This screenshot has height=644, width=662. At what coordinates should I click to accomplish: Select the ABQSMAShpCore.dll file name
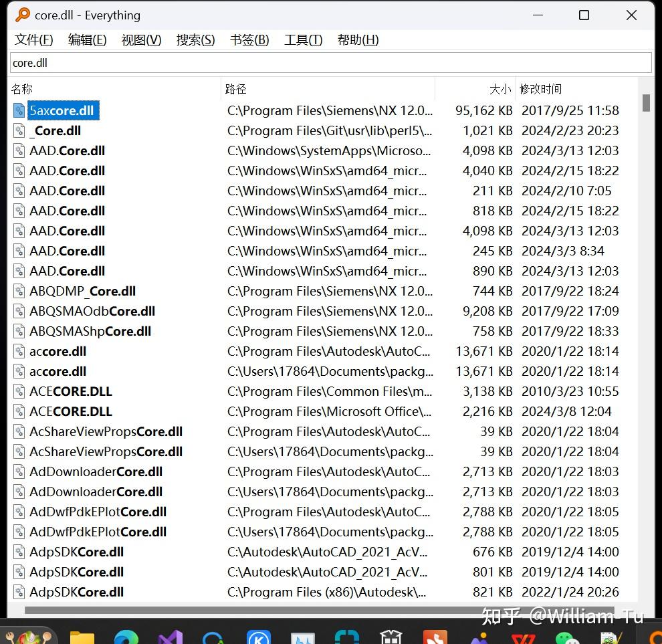[x=90, y=332]
